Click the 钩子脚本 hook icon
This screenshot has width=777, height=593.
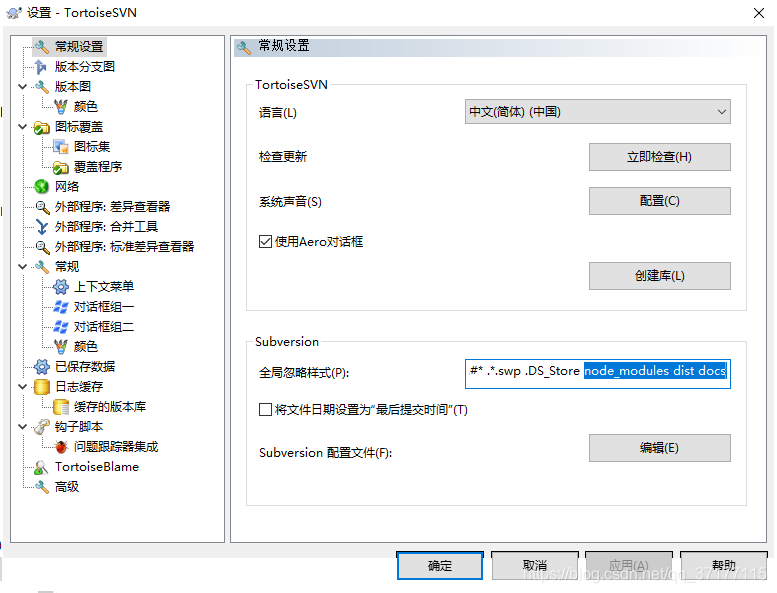[42, 427]
